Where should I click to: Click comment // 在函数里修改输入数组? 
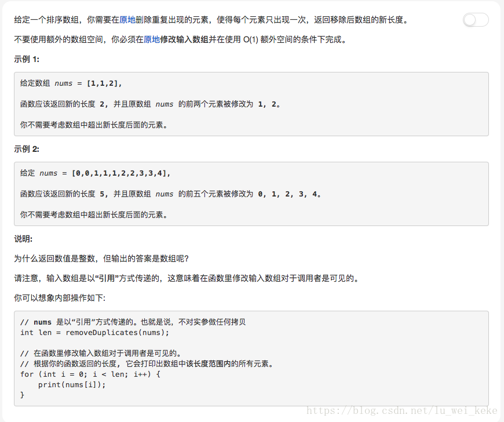click(101, 353)
